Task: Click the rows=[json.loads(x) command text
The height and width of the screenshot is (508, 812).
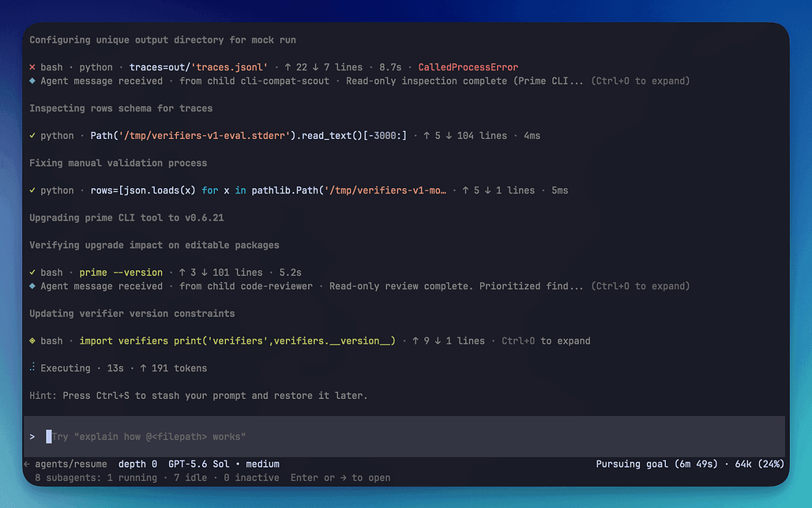Action: click(x=269, y=190)
